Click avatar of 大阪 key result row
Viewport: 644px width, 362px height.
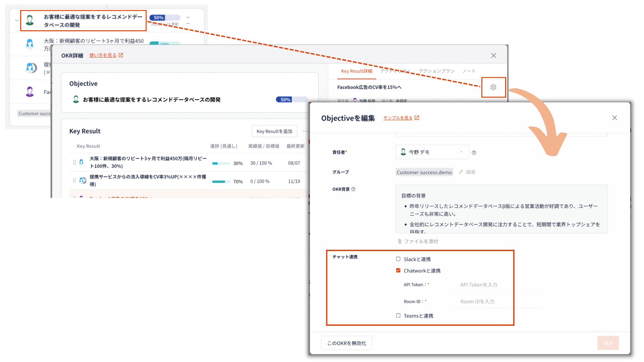click(82, 162)
